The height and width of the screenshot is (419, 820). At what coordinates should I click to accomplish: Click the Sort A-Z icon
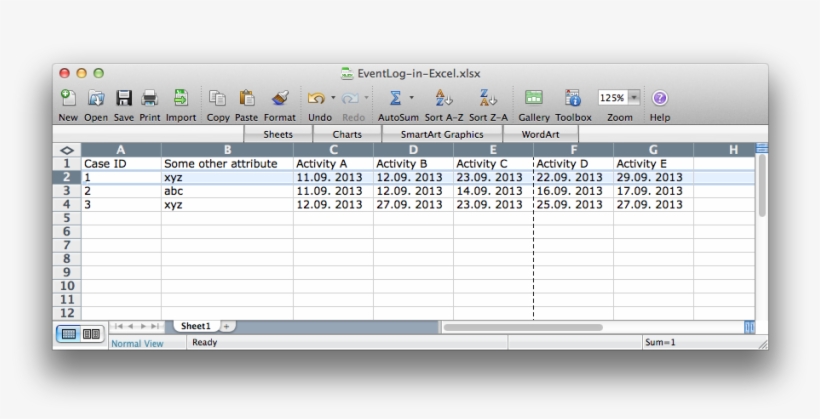click(x=443, y=98)
